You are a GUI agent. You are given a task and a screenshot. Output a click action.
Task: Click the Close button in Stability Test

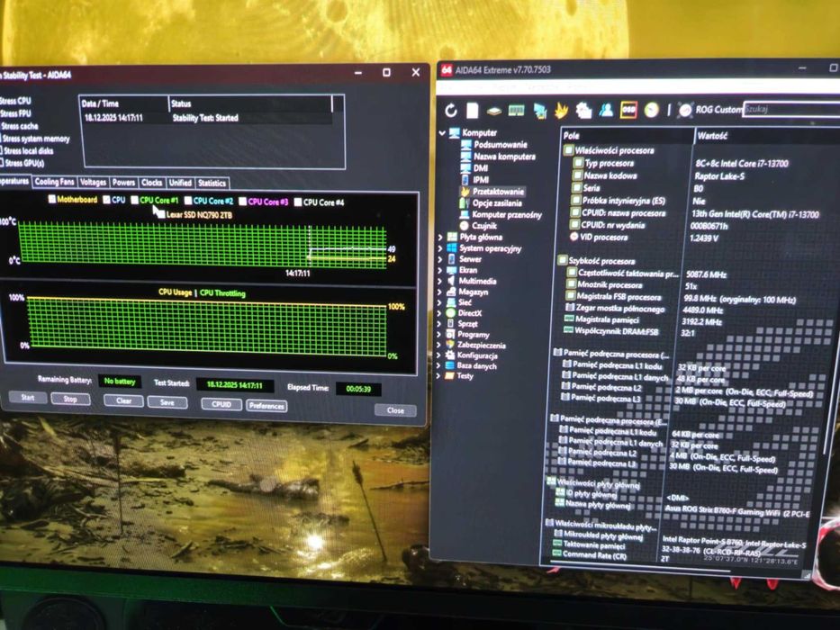(395, 410)
